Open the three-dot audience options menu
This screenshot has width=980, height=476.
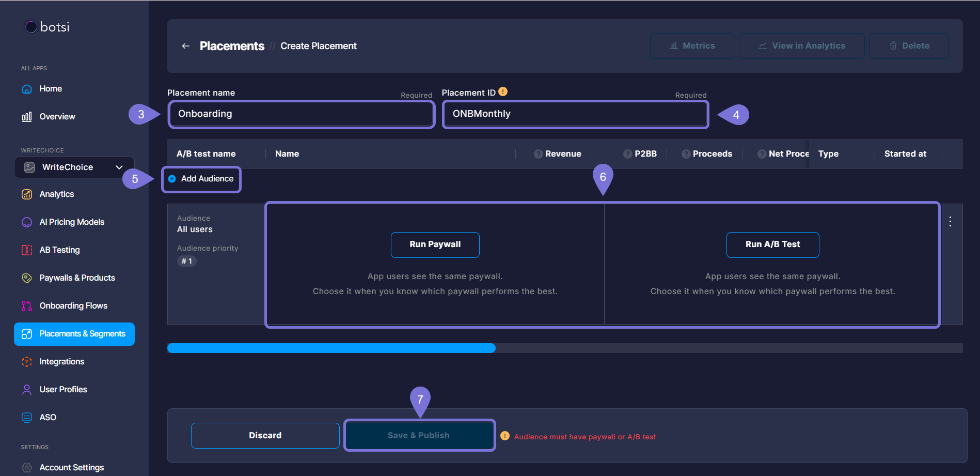pos(950,222)
